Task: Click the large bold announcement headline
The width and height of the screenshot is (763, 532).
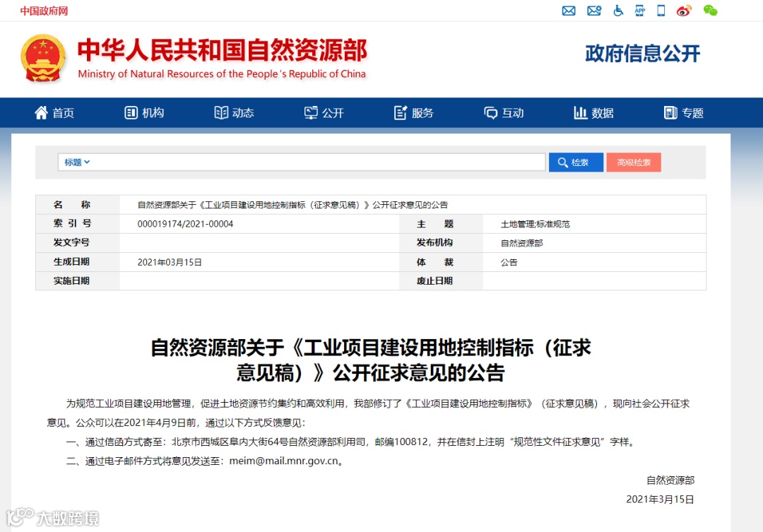Action: [x=370, y=360]
